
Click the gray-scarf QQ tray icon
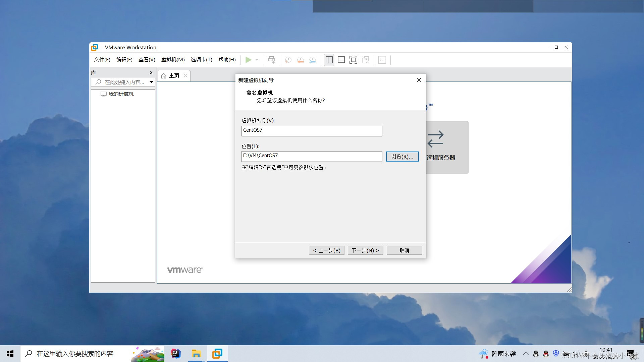coord(536,354)
